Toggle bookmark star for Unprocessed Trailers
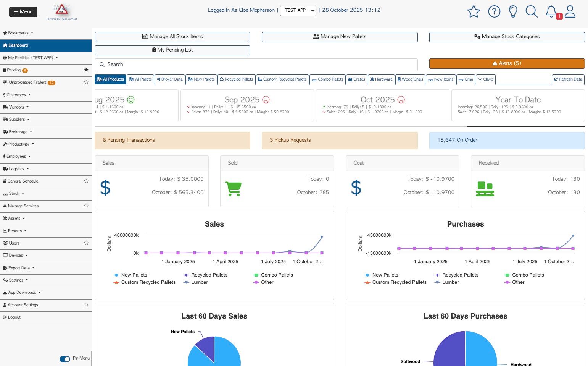588x366 pixels. point(86,82)
